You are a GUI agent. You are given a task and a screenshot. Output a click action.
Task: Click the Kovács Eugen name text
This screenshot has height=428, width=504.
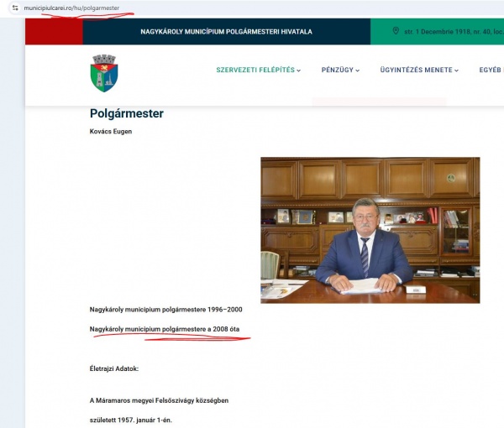point(111,131)
